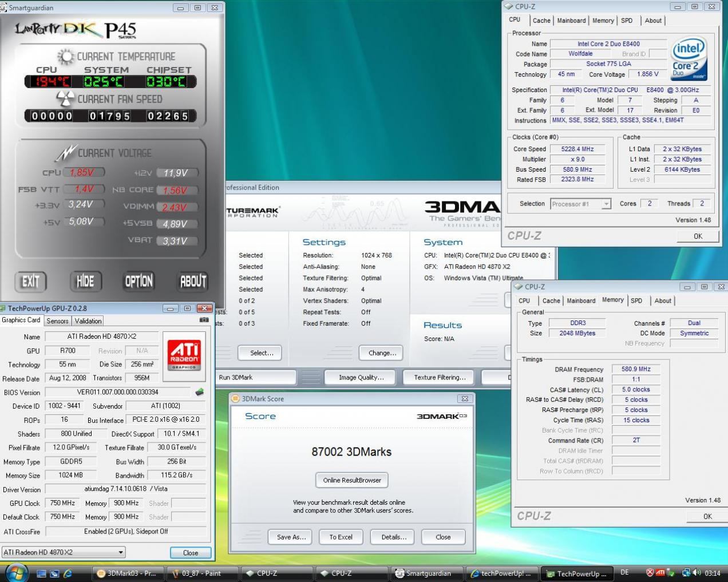
Task: Open About tab in top CPU-Z window
Action: point(653,21)
